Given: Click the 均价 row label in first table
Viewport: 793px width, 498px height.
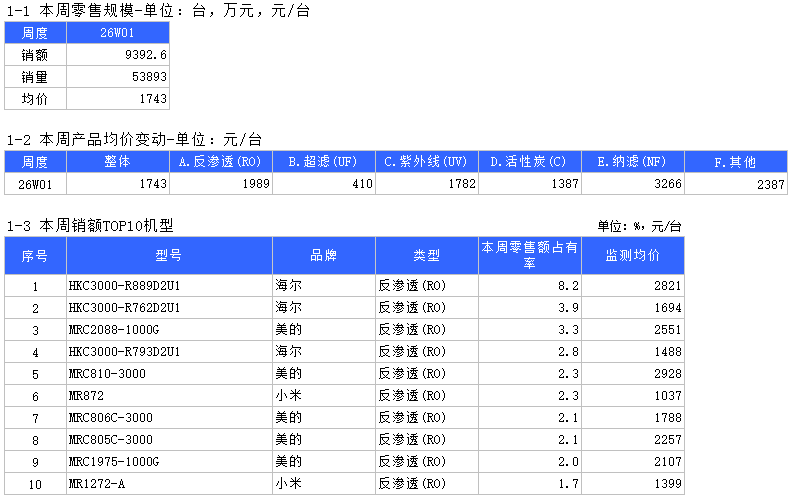Looking at the screenshot, I should point(35,99).
